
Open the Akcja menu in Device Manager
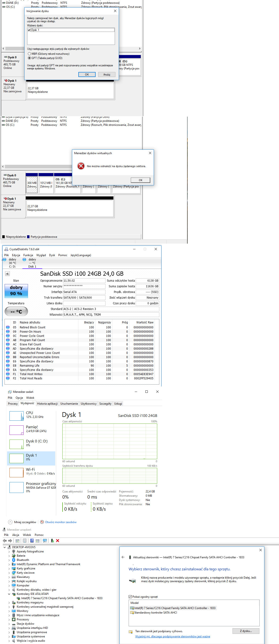coord(16,535)
